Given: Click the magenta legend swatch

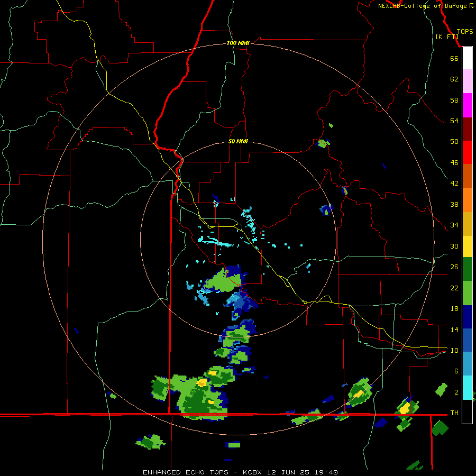Looking at the screenshot, I should (467, 105).
